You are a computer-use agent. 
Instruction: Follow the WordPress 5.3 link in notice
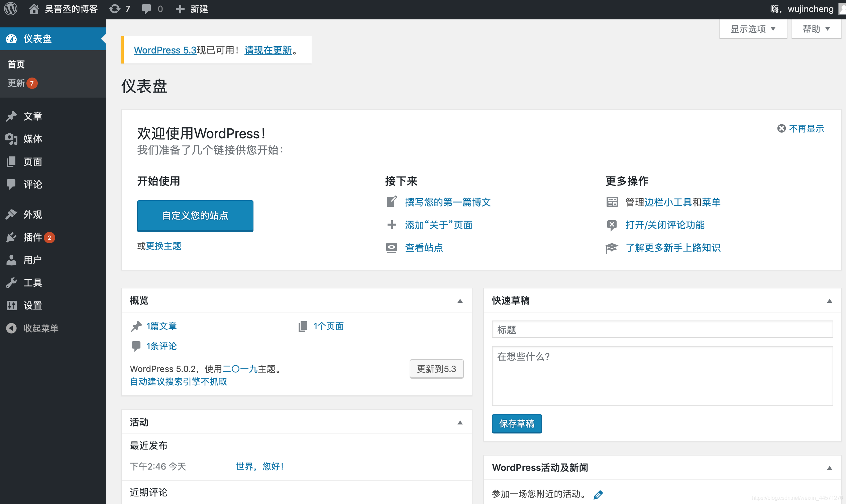(x=165, y=50)
